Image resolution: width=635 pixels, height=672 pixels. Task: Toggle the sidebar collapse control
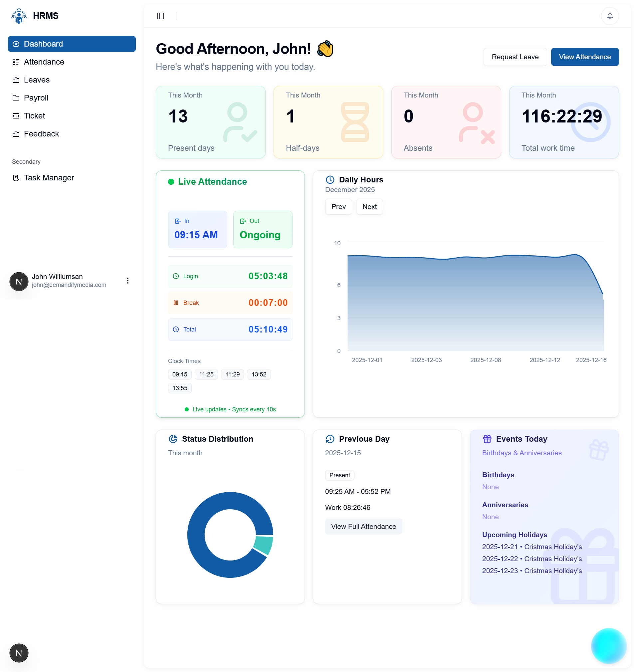[161, 16]
